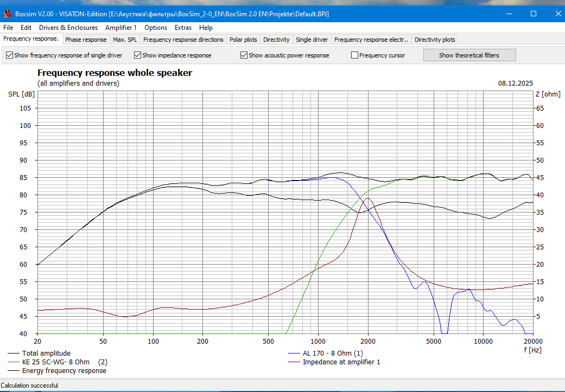
Task: Open the Help menu
Action: 206,27
